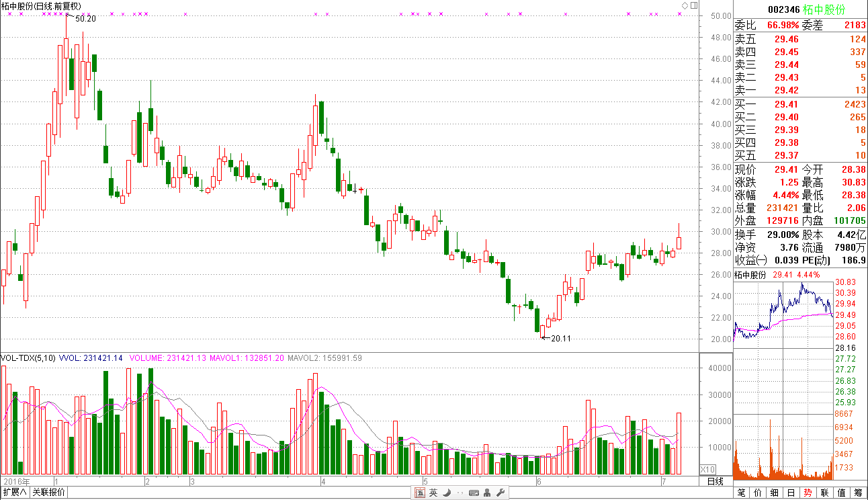Viewport: 868px width, 500px height.
Task: Click the 卖二 price 29.43
Action: tap(787, 78)
